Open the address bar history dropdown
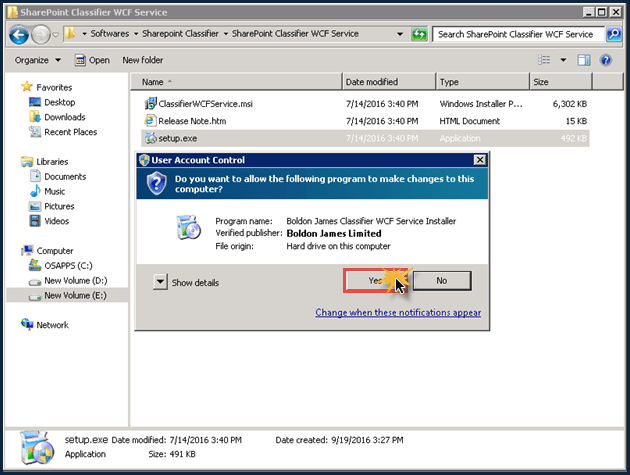This screenshot has width=630, height=475. point(400,34)
